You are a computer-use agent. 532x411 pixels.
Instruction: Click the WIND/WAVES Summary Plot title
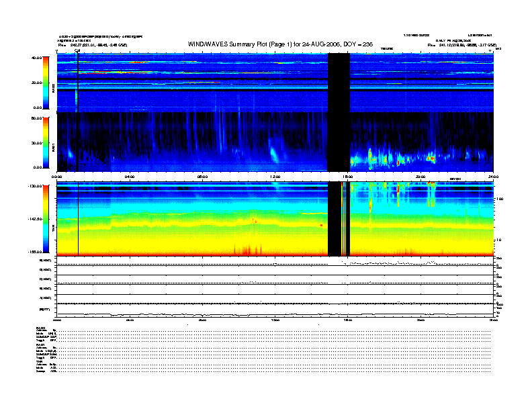tap(280, 44)
